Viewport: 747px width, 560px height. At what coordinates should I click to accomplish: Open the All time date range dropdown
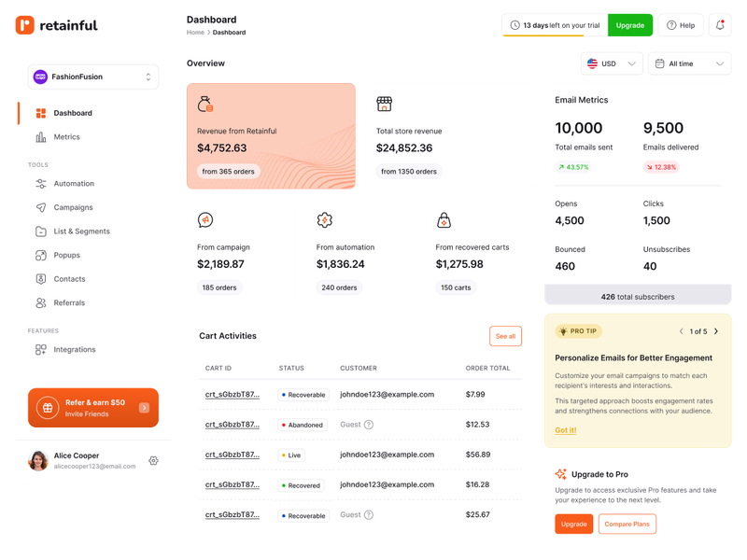point(689,63)
